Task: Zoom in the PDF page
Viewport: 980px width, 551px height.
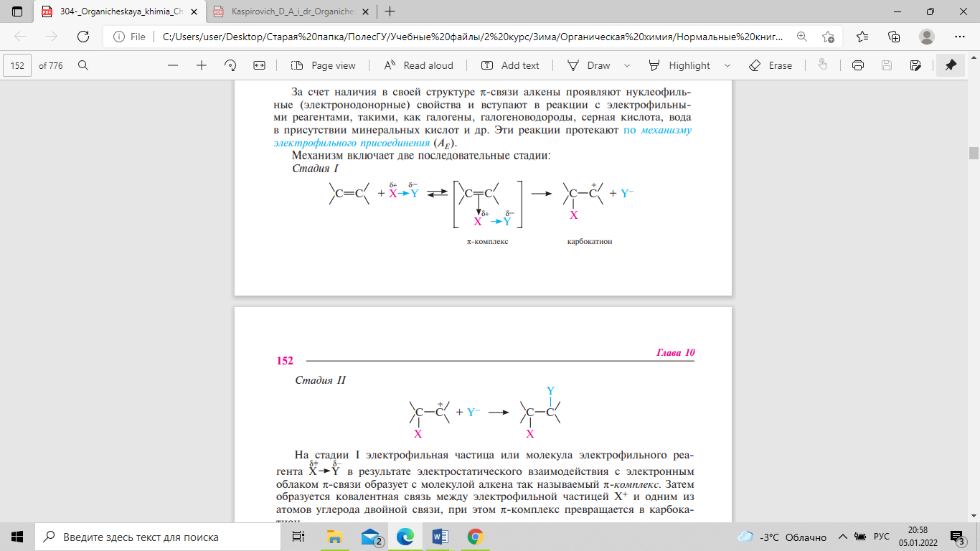Action: pyautogui.click(x=202, y=65)
